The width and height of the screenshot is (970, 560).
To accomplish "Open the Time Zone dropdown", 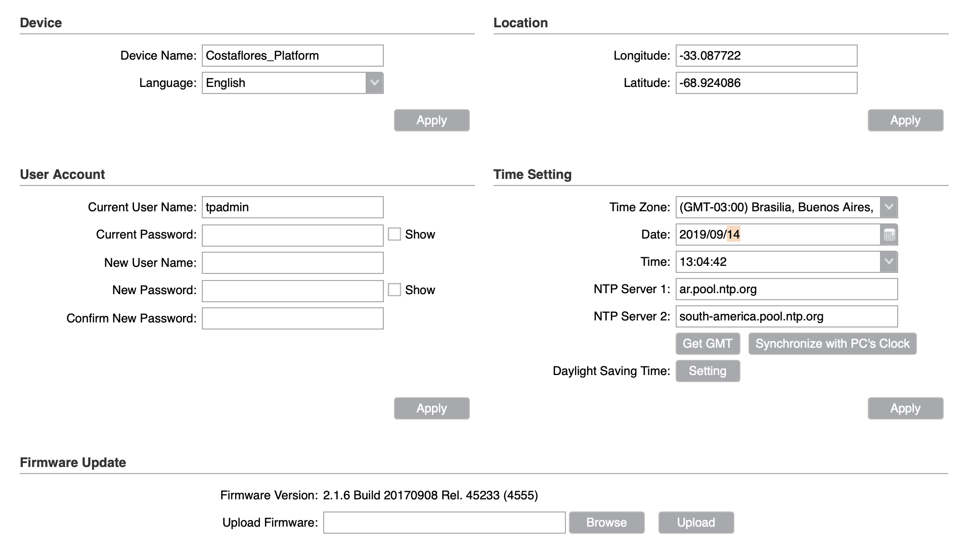I will (889, 207).
